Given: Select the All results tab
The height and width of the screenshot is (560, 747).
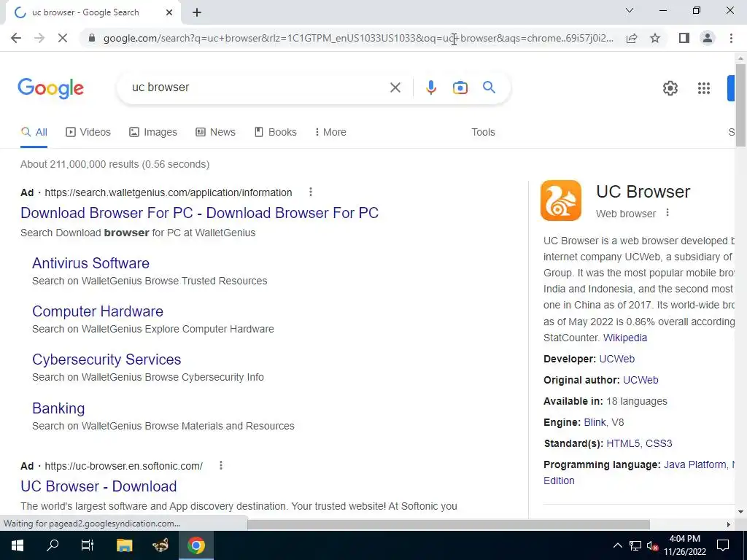Looking at the screenshot, I should (x=34, y=132).
